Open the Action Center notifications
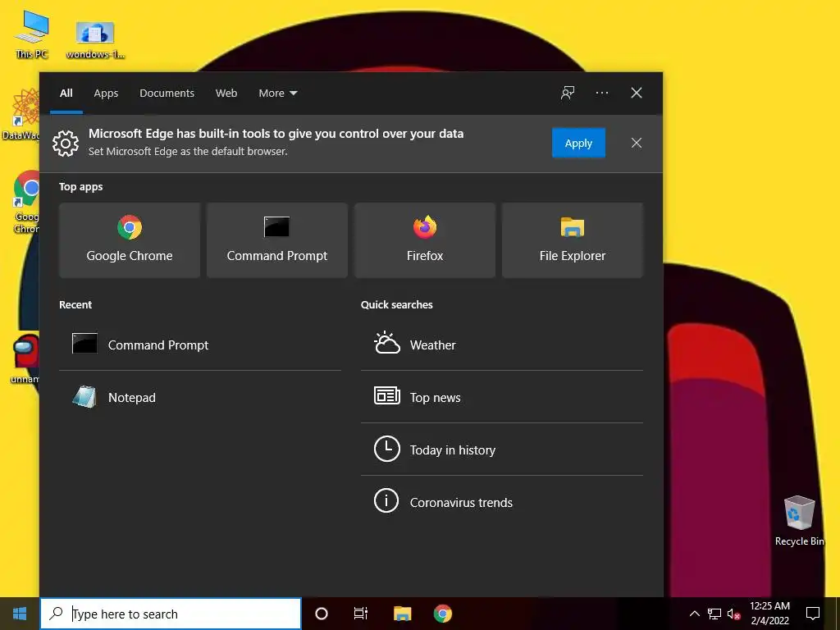This screenshot has height=630, width=840. 813,614
